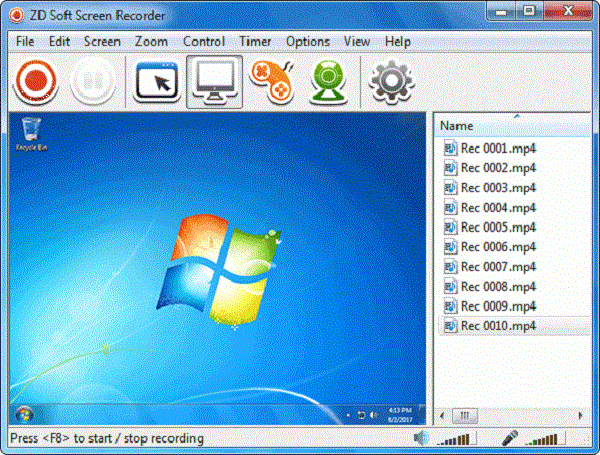Click the volume tray icon in preview taskbar
Image resolution: width=600 pixels, height=455 pixels.
[374, 415]
